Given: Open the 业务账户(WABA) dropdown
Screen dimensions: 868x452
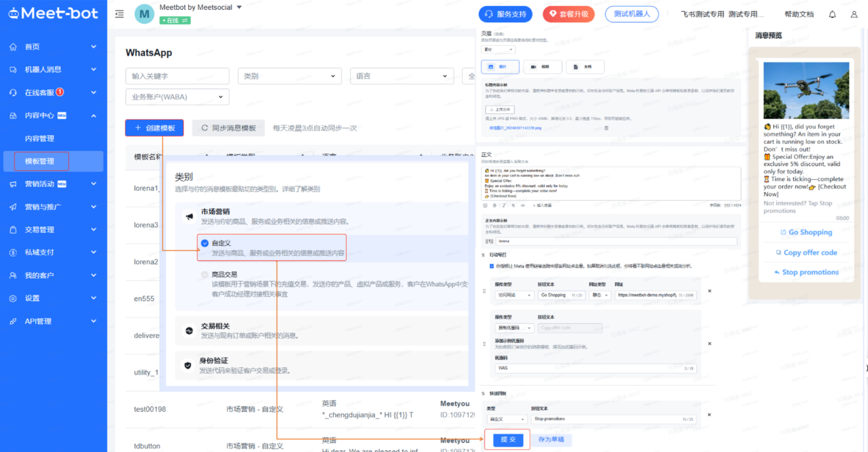Looking at the screenshot, I should (x=178, y=97).
